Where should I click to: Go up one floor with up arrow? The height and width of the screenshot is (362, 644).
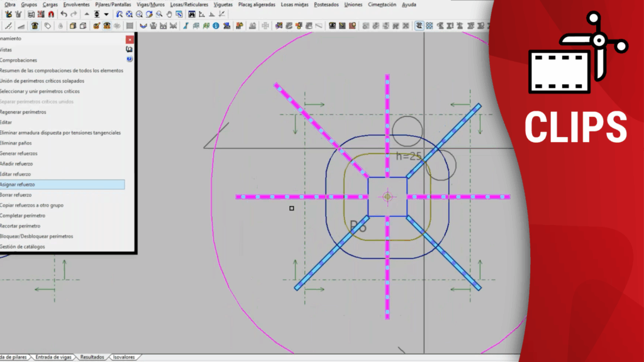tap(87, 14)
